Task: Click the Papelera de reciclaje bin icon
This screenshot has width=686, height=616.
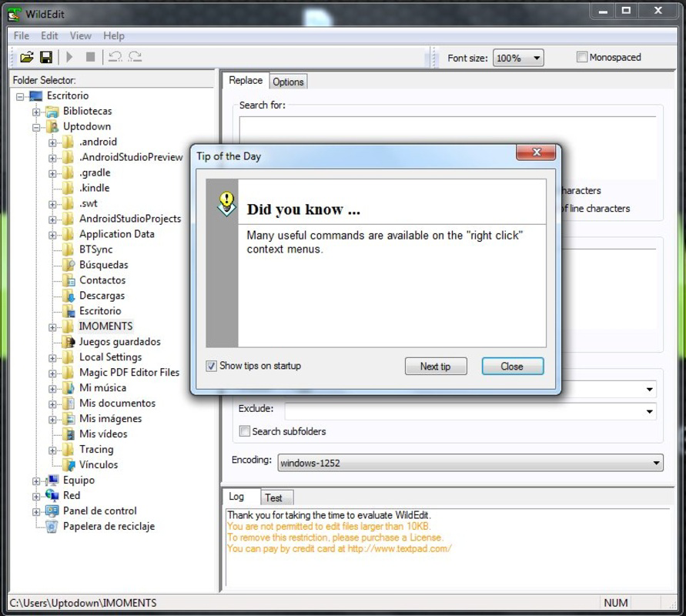Action: [52, 527]
